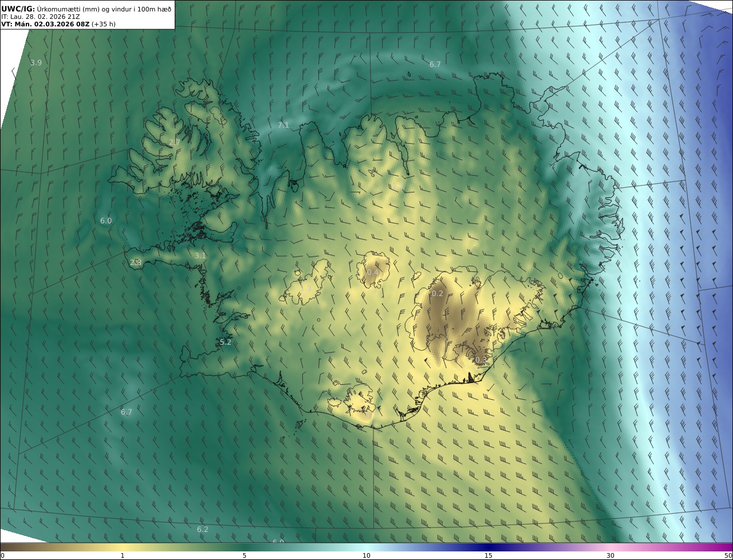Click the "5.2" value label
This screenshot has height=560, width=733.
coord(226,342)
